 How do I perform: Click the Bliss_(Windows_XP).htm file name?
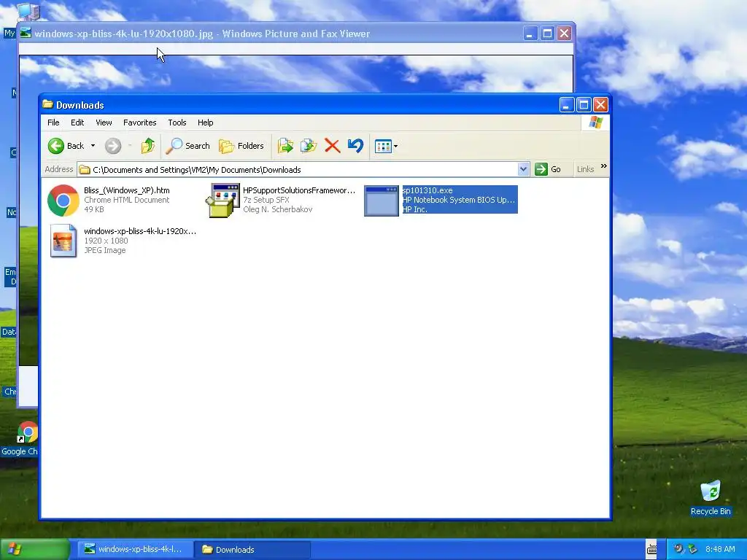[127, 190]
